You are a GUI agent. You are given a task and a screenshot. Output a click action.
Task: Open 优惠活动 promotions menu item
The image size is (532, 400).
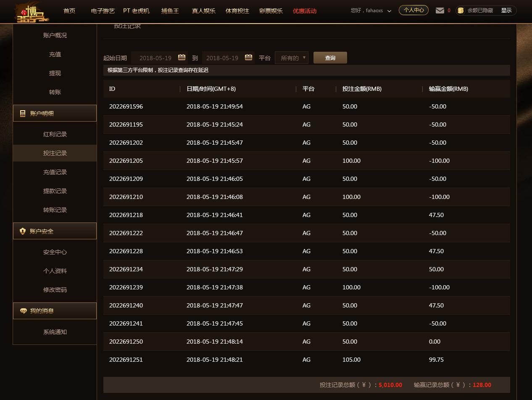305,11
